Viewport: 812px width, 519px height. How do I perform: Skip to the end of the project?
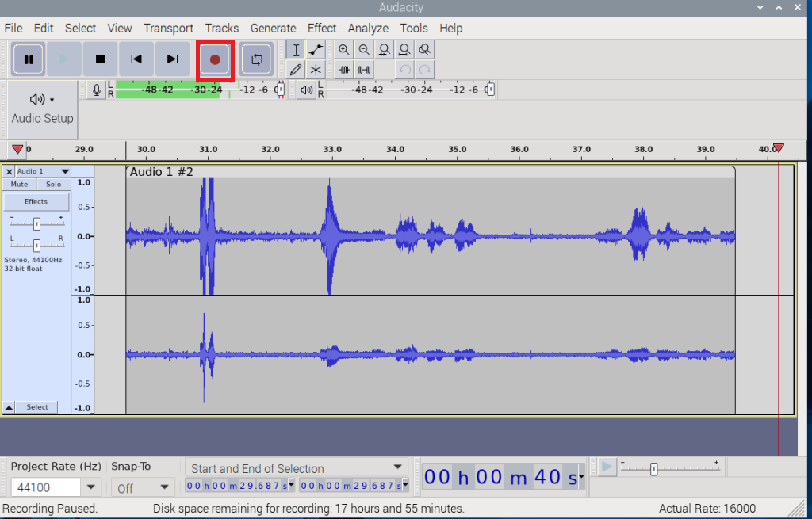coord(172,59)
